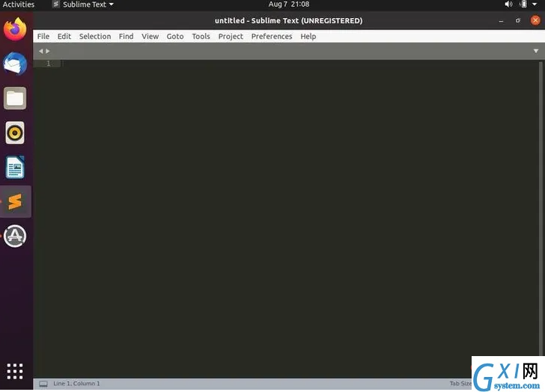Open the Goto menu
Image resolution: width=545 pixels, height=392 pixels.
[x=175, y=37]
